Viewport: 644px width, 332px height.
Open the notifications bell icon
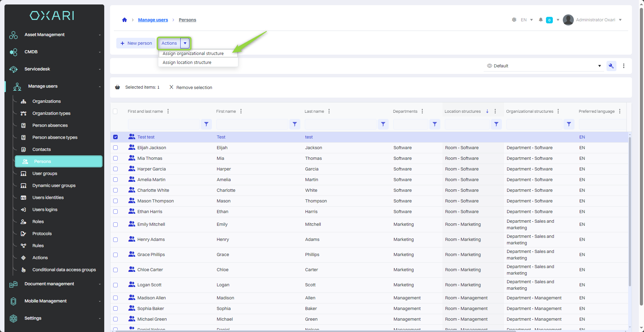[541, 20]
